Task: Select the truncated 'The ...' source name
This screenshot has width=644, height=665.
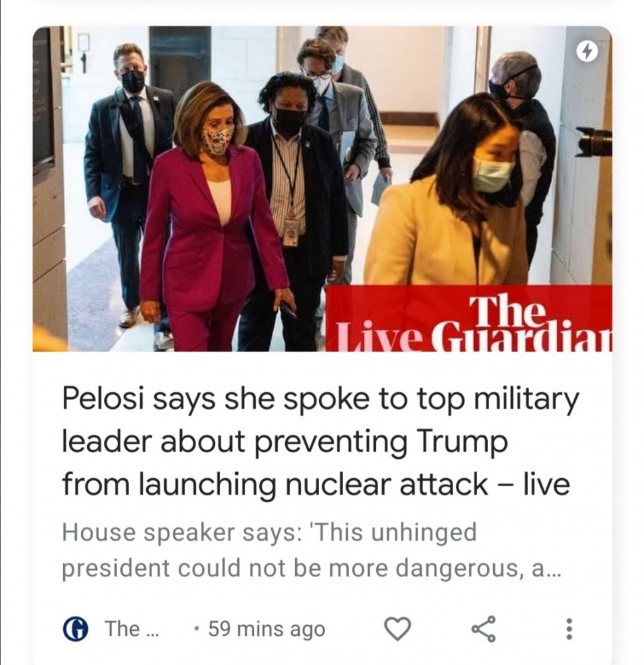Action: [x=132, y=628]
